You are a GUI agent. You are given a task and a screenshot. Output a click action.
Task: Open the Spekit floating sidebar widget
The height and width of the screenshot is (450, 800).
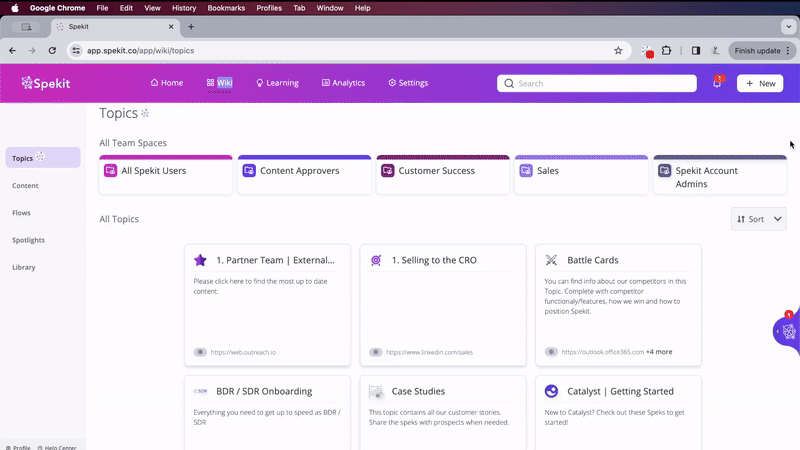pyautogui.click(x=787, y=331)
